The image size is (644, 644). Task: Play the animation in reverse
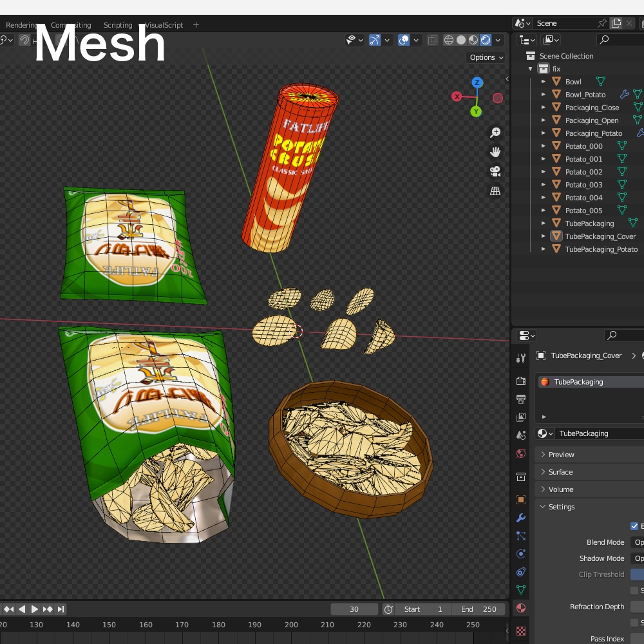22,609
